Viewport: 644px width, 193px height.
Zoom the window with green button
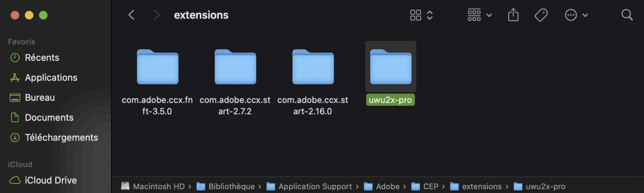[x=43, y=15]
